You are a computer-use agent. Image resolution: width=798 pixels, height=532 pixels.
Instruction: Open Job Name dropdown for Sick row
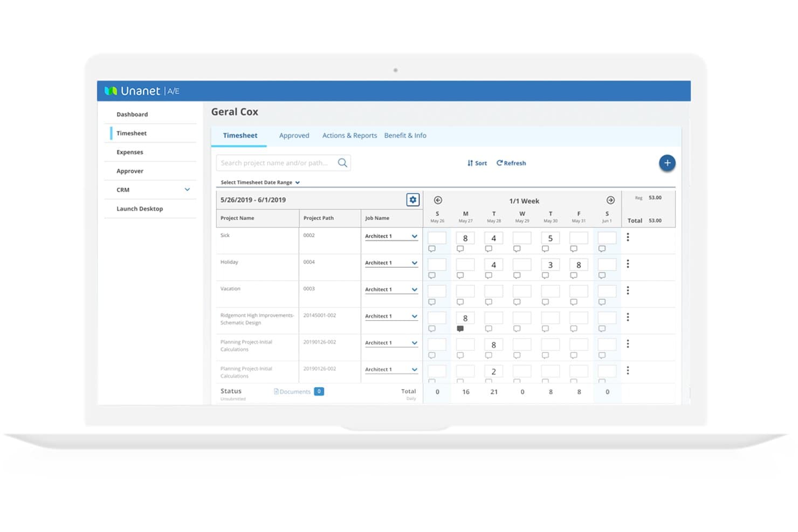point(391,236)
